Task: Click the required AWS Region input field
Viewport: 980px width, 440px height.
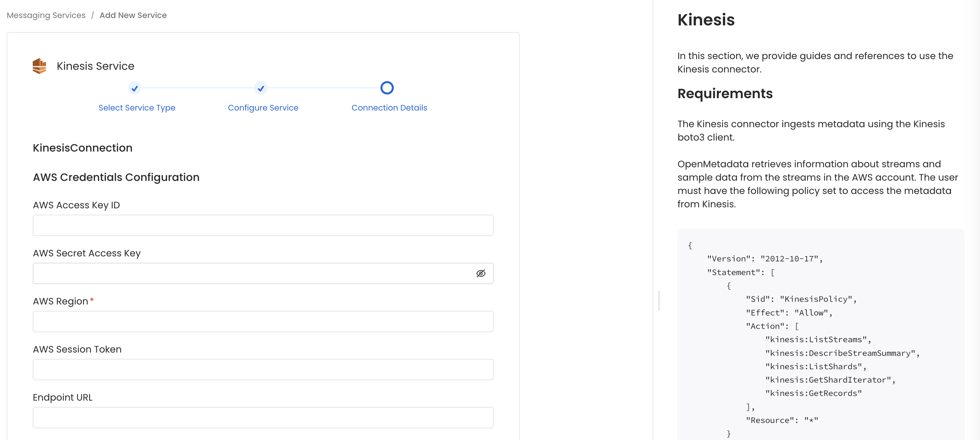Action: (263, 321)
